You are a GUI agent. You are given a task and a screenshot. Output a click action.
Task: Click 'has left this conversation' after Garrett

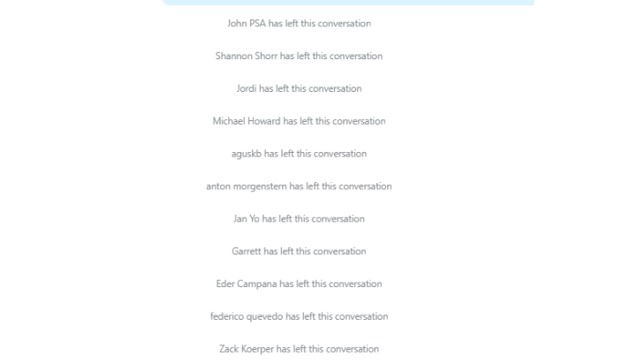[x=315, y=252]
